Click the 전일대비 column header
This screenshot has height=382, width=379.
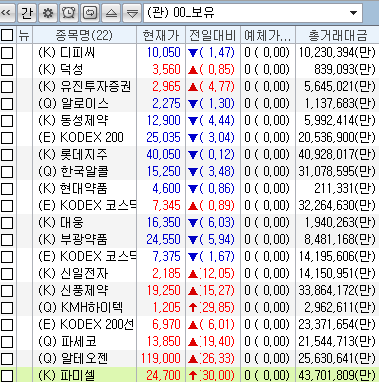[213, 35]
